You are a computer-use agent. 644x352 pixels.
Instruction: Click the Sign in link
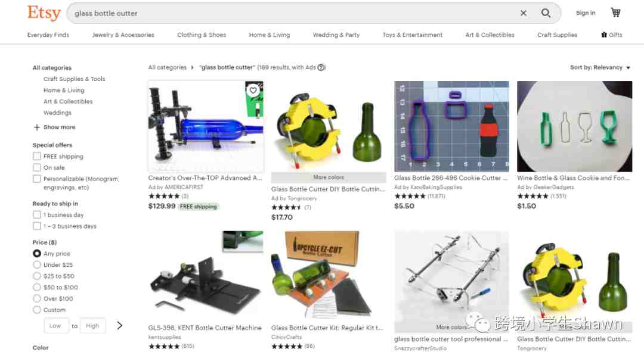(x=586, y=13)
